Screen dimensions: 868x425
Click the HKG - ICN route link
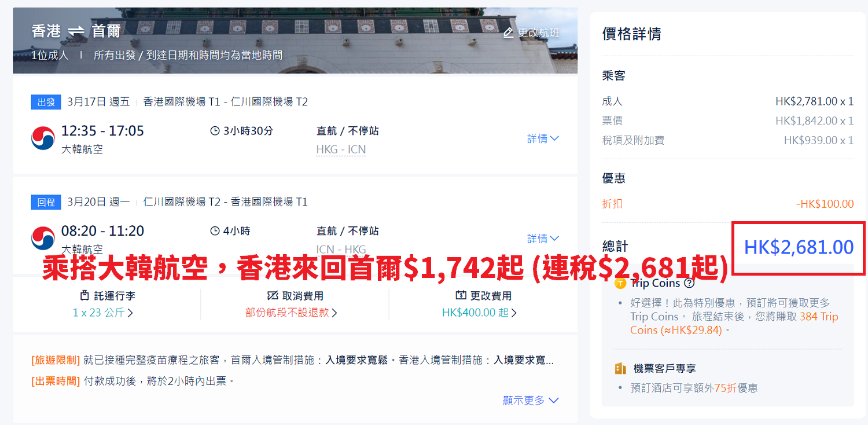point(341,149)
